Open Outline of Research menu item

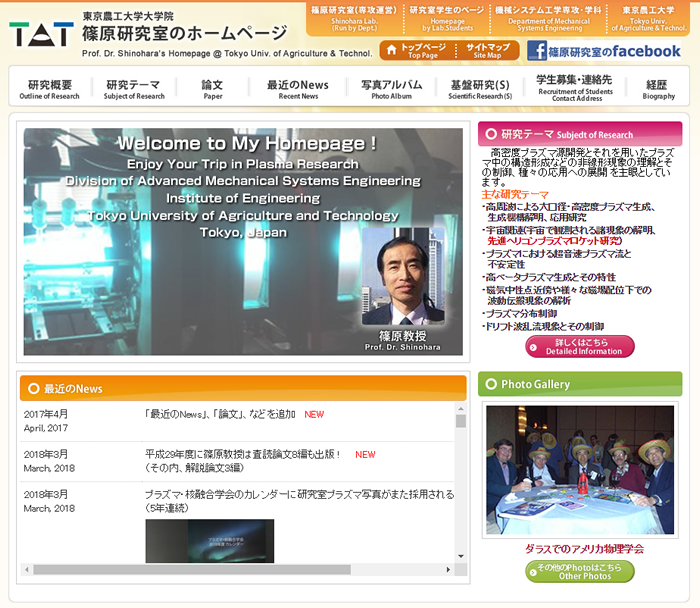(x=50, y=89)
